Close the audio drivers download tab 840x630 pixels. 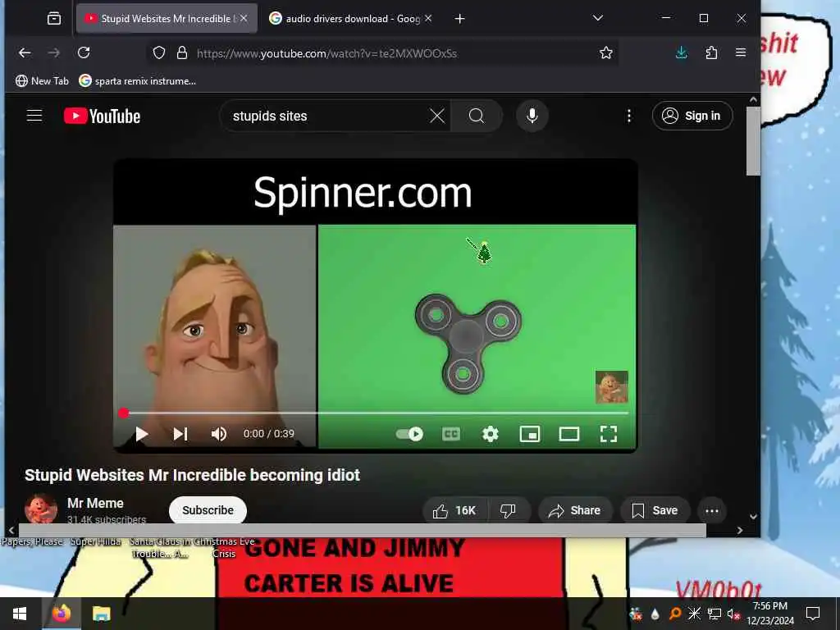[x=428, y=18]
